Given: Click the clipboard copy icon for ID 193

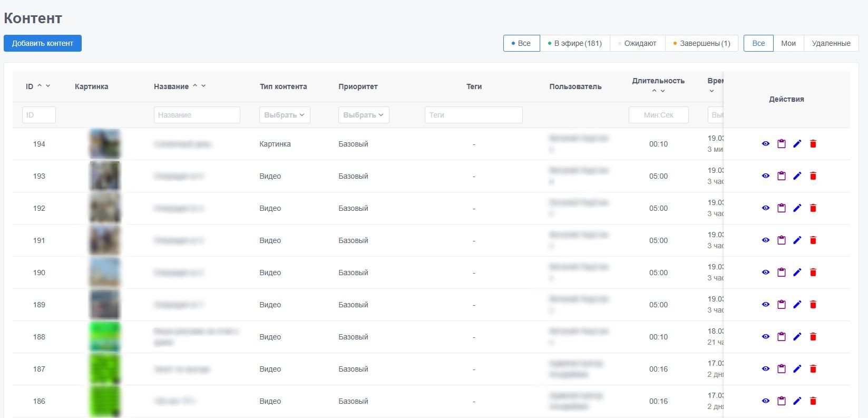Looking at the screenshot, I should tap(782, 176).
